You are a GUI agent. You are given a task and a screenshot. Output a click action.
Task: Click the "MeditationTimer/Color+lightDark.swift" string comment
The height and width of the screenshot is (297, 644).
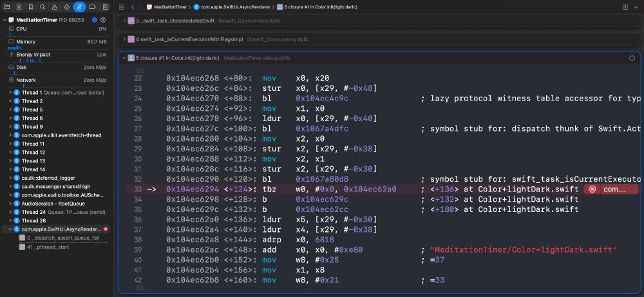point(524,250)
